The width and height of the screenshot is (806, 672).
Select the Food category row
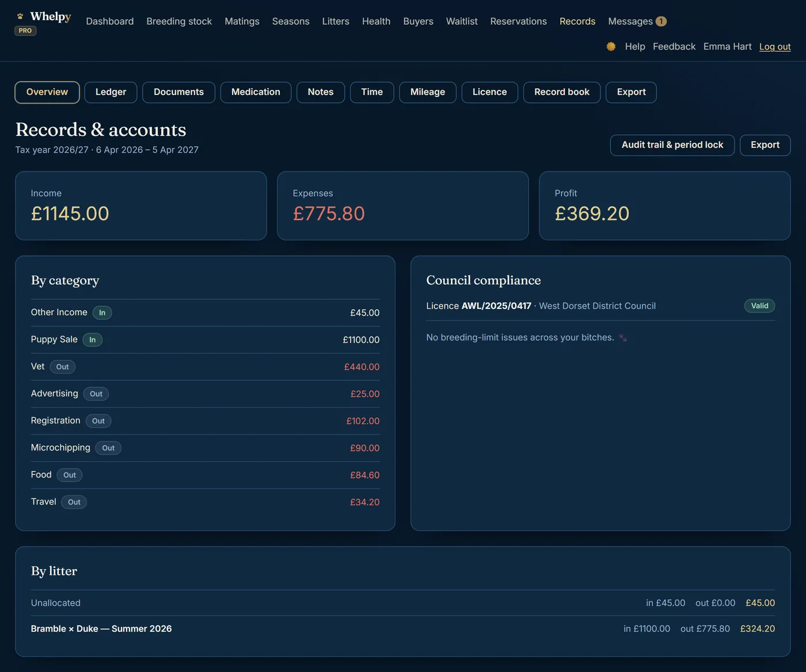point(205,475)
